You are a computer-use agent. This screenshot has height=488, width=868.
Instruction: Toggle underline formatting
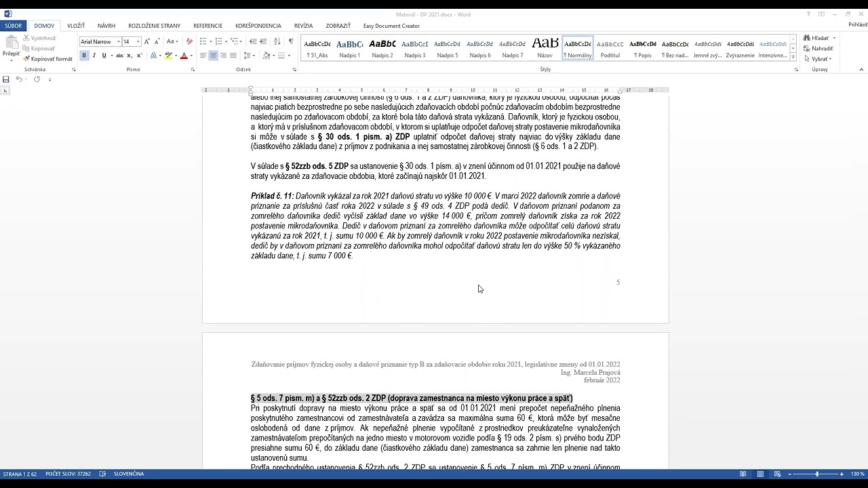pyautogui.click(x=104, y=56)
